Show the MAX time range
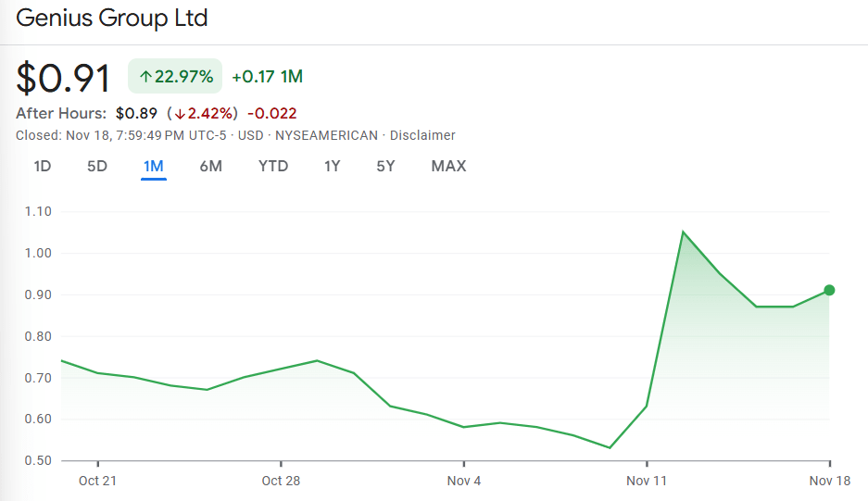This screenshot has width=868, height=501. pos(448,167)
